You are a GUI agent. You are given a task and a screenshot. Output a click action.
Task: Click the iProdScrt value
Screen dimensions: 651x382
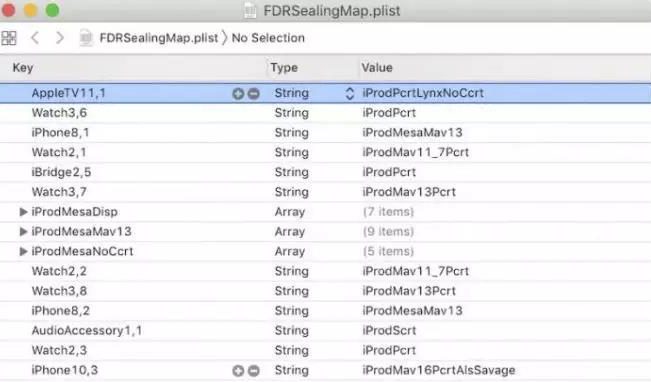[x=389, y=331]
